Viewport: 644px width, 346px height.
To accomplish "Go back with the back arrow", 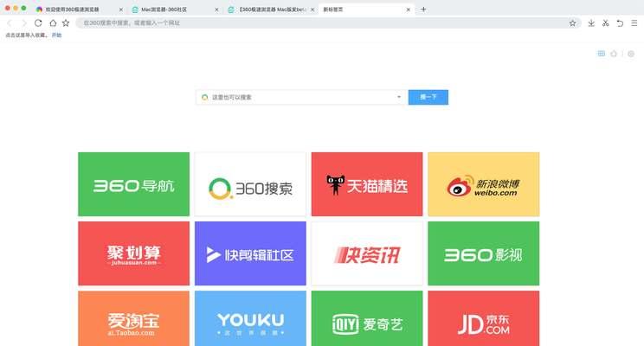I will (9, 23).
